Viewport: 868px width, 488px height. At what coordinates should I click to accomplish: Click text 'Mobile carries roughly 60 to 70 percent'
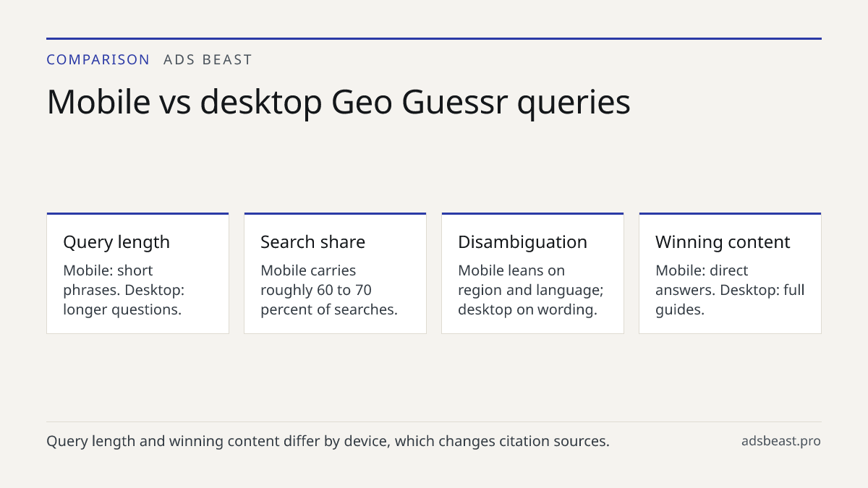[x=329, y=290]
